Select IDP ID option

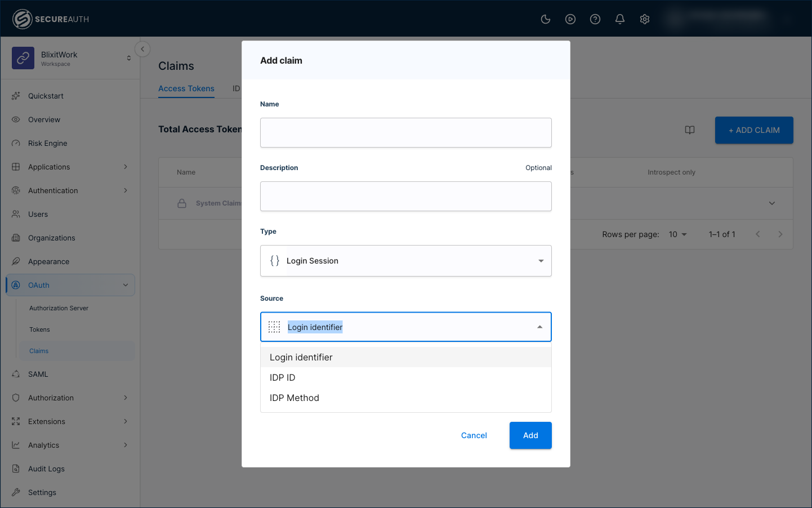pyautogui.click(x=406, y=377)
